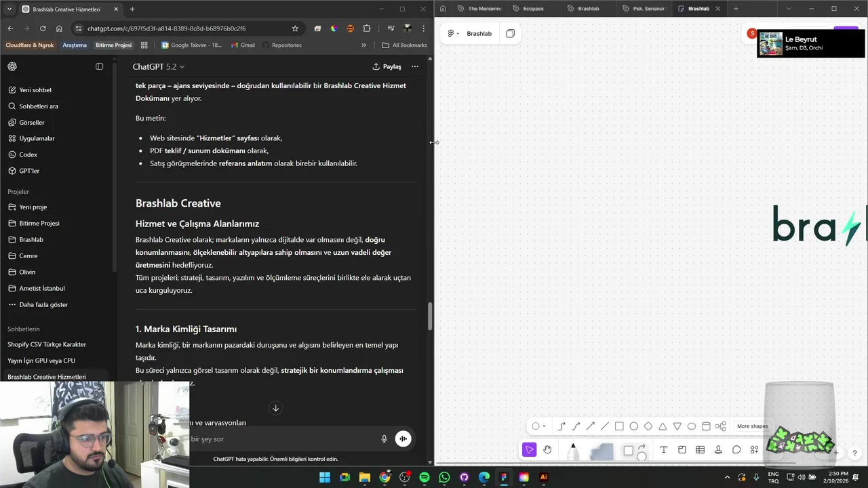Choose the downward triangle shape

coord(677,426)
